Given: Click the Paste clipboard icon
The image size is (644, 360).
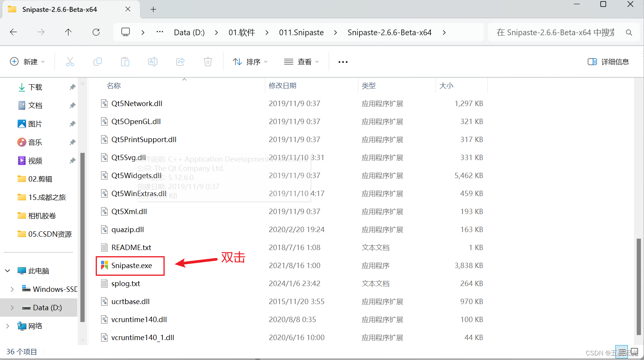Looking at the screenshot, I should (125, 62).
